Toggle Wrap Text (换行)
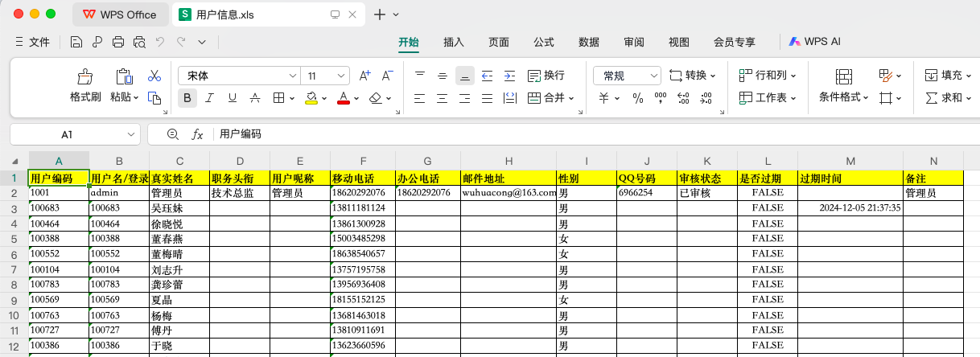This screenshot has height=357, width=980. [x=546, y=76]
